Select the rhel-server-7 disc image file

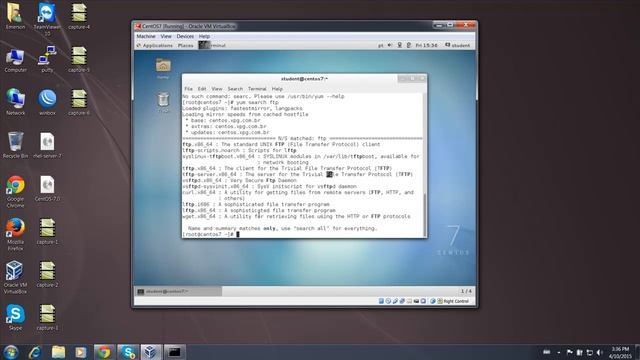pos(47,145)
